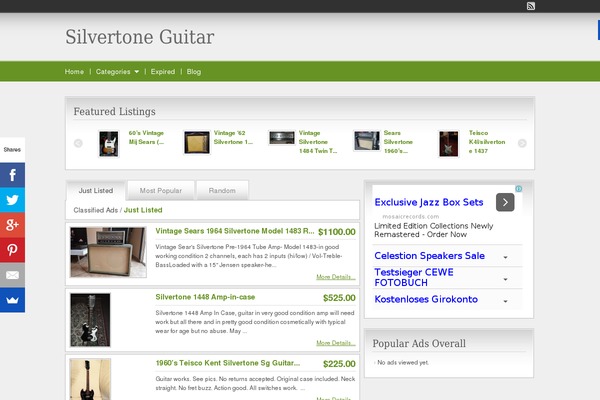Share on Google Plus sidebar icon

pyautogui.click(x=12, y=225)
